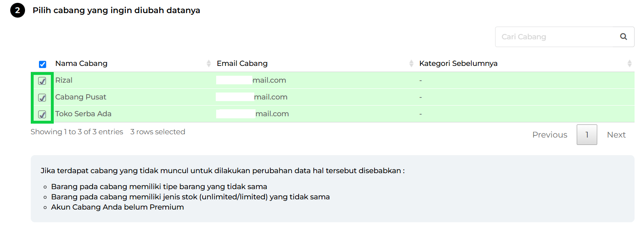Select the Toko Serba Ada row name
Viewport: 644px width, 228px height.
click(x=83, y=114)
